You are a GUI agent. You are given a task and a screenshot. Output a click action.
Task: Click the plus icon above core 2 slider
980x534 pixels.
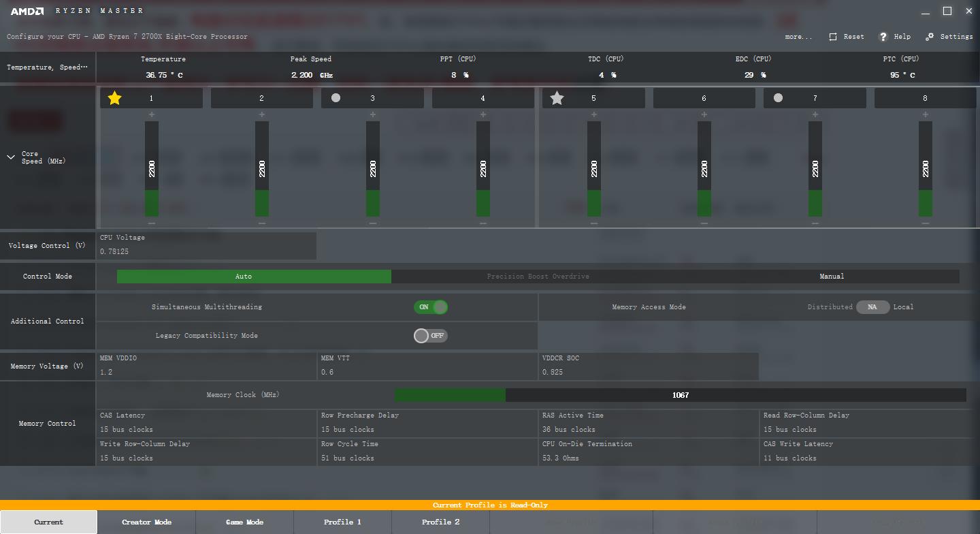[262, 114]
